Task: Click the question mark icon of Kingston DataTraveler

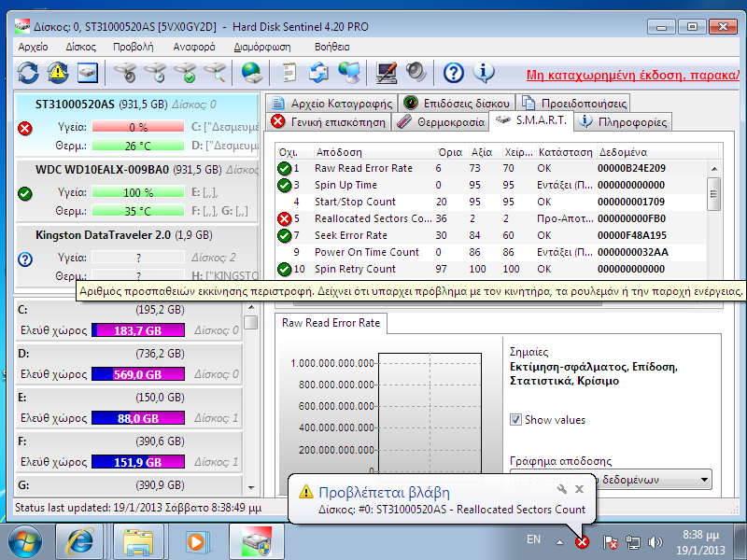Action: (25, 259)
